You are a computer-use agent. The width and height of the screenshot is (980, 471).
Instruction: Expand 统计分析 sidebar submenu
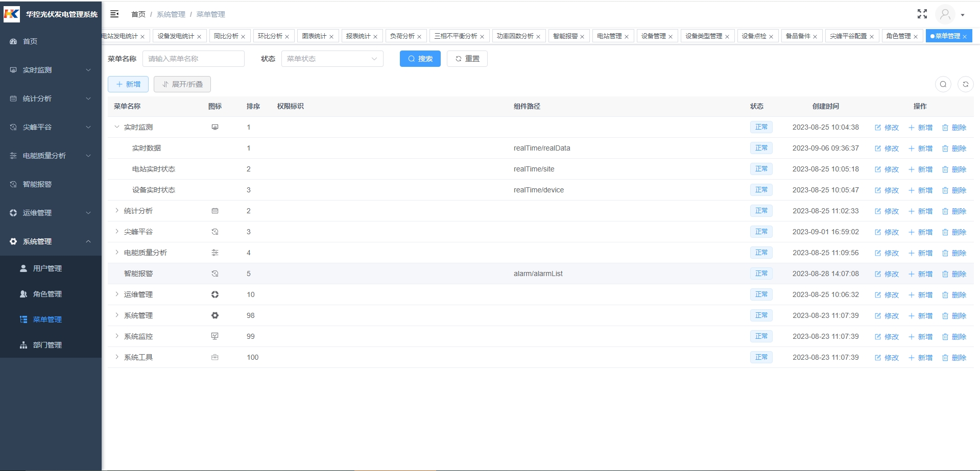point(51,98)
